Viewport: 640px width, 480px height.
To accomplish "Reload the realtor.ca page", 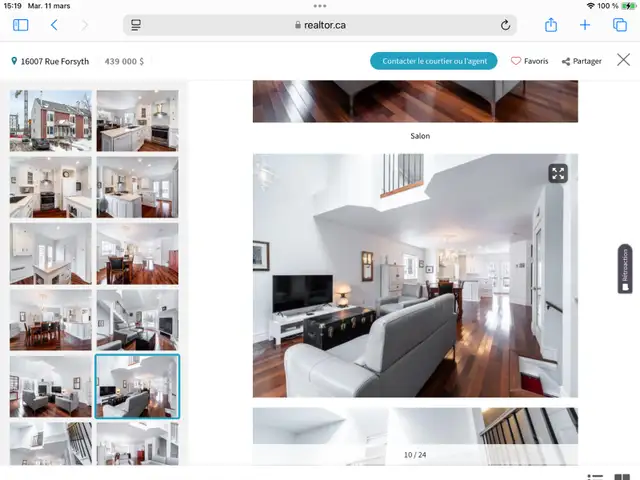I will 505,25.
